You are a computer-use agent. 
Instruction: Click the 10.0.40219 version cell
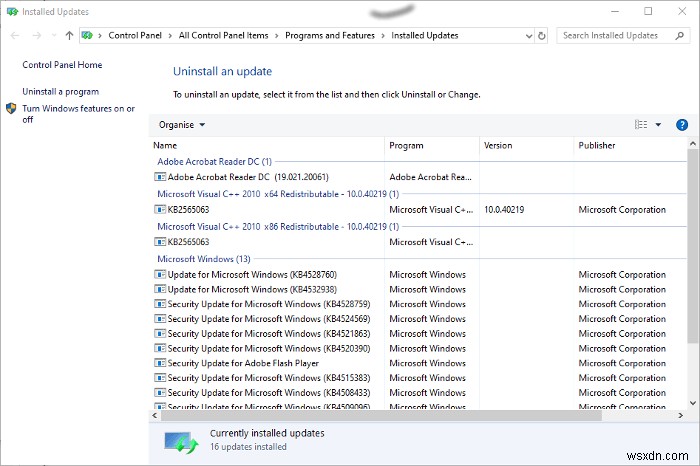tap(504, 210)
